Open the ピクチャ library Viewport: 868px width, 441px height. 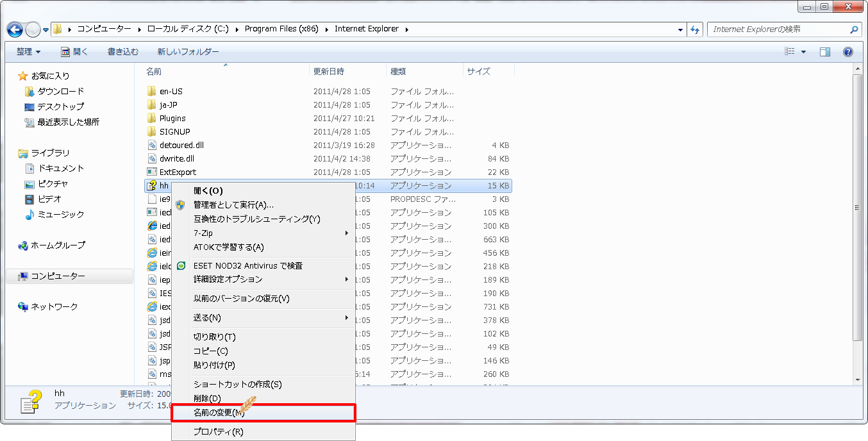coord(53,183)
